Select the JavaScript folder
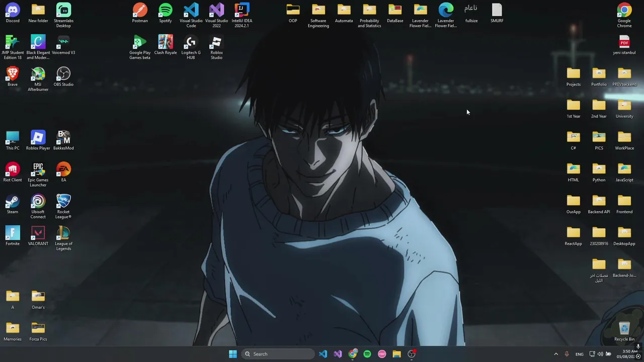The width and height of the screenshot is (644, 362). [624, 172]
